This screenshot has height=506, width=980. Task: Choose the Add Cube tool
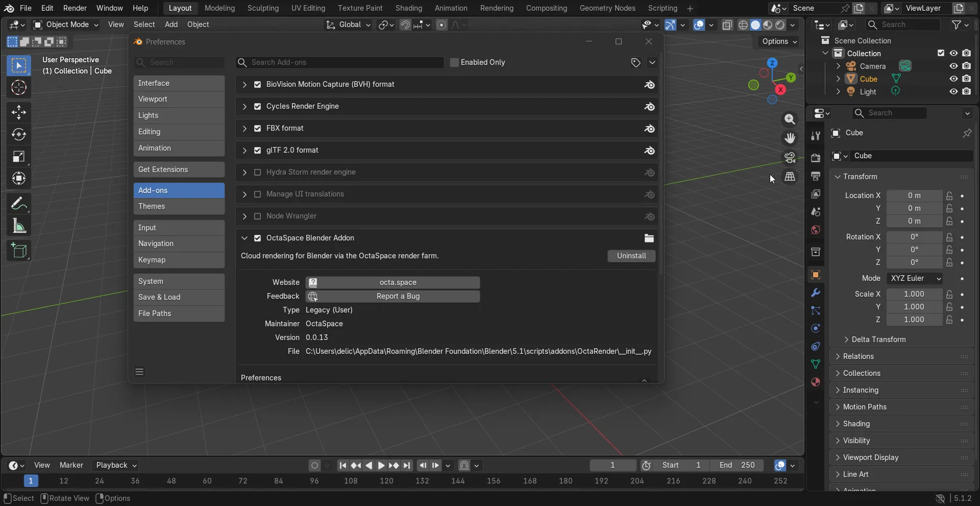[x=19, y=251]
